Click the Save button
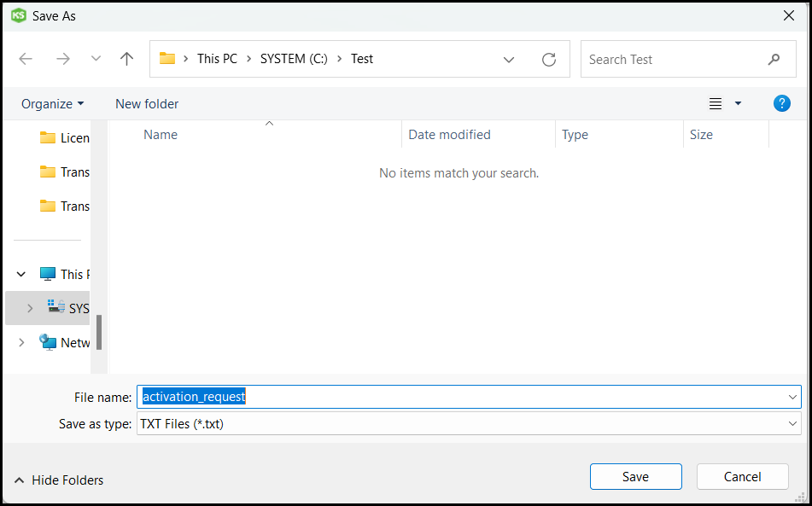 pos(635,477)
